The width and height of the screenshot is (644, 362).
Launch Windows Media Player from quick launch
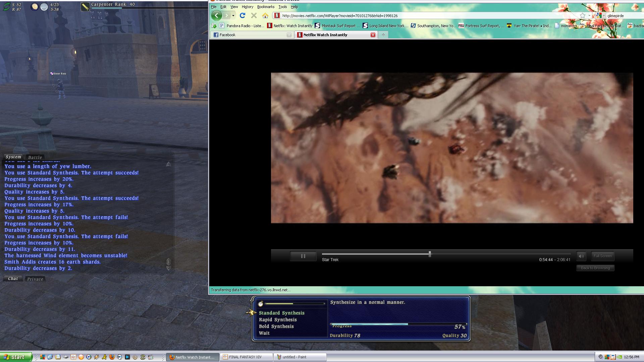coord(89,357)
